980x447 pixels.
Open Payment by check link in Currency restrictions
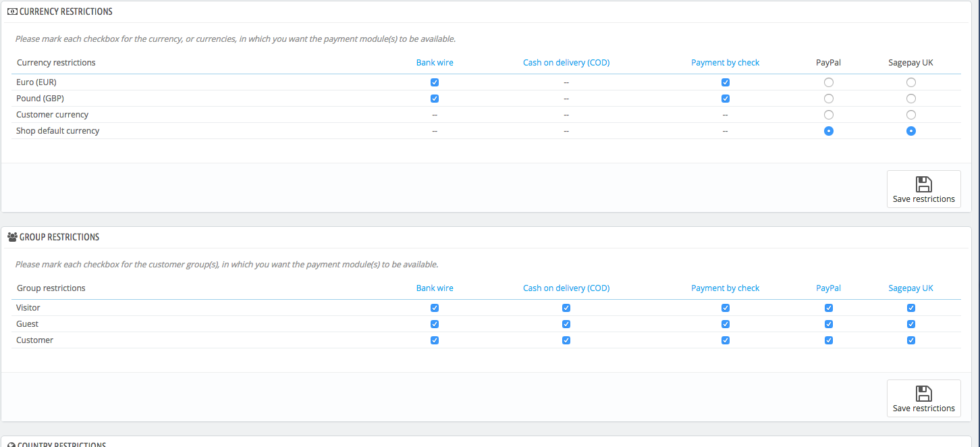pyautogui.click(x=726, y=63)
